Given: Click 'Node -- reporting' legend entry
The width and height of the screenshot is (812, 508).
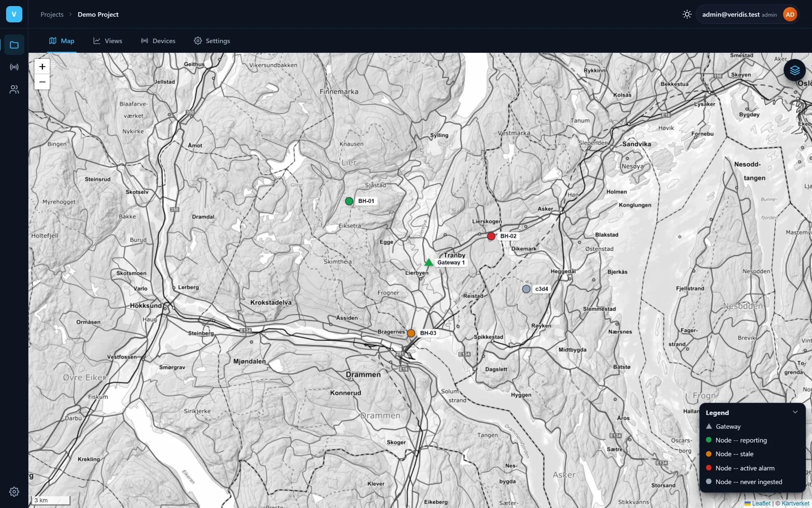Looking at the screenshot, I should pyautogui.click(x=736, y=440).
